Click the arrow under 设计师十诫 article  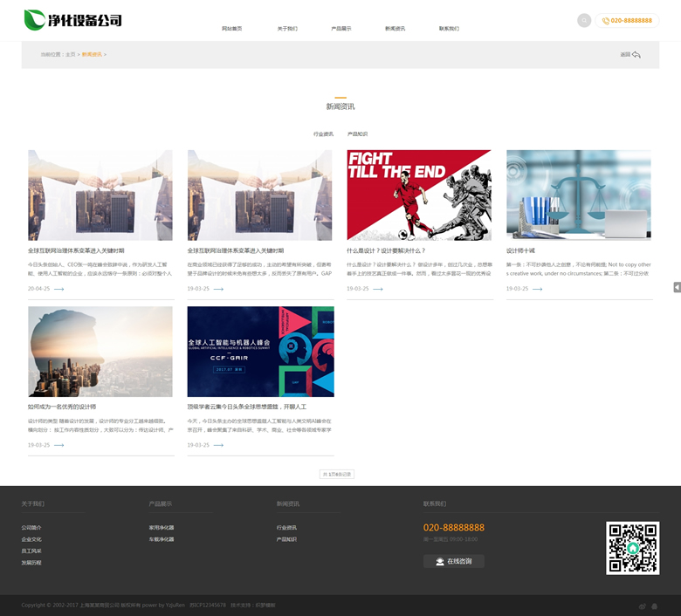tap(537, 289)
